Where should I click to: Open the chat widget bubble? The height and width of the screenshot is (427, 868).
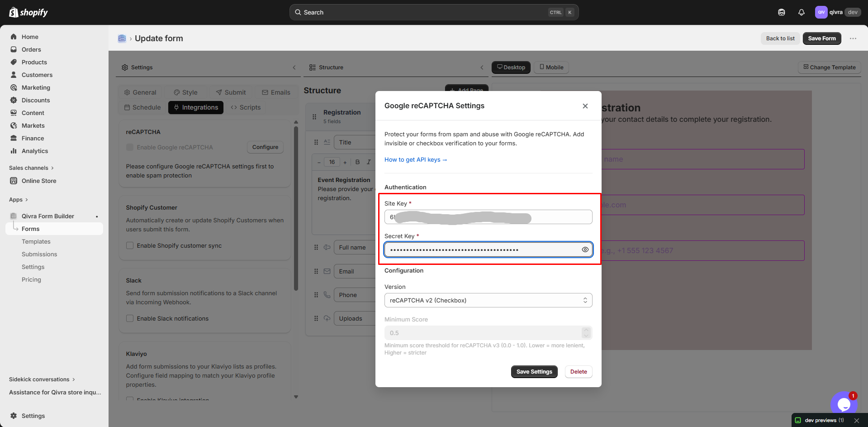coord(844,404)
